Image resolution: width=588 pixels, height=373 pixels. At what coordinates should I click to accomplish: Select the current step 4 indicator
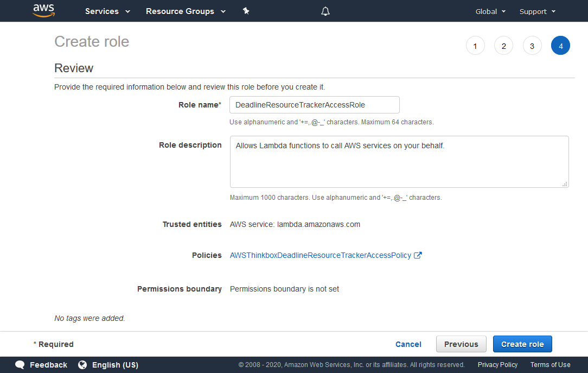coord(560,46)
